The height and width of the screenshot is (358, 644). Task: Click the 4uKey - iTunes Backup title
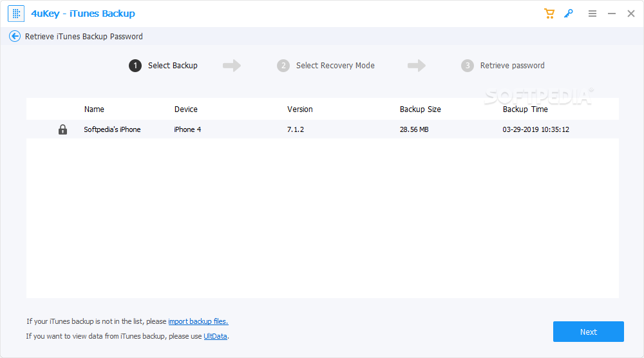[x=83, y=14]
